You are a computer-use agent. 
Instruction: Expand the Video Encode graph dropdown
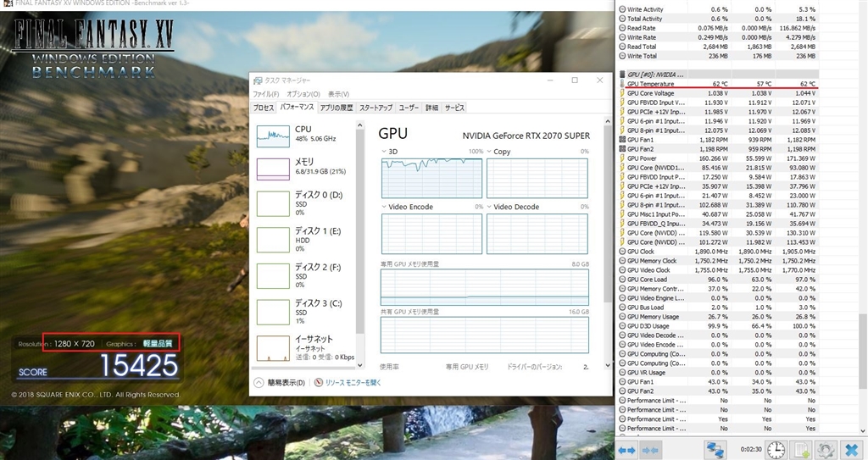pyautogui.click(x=384, y=207)
